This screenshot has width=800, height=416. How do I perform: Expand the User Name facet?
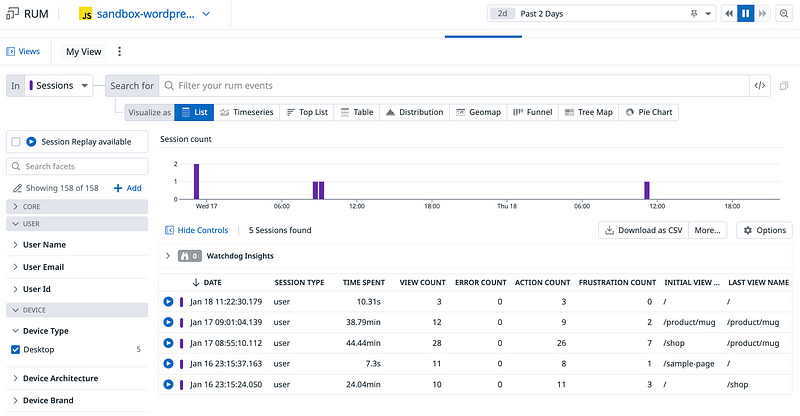click(45, 244)
